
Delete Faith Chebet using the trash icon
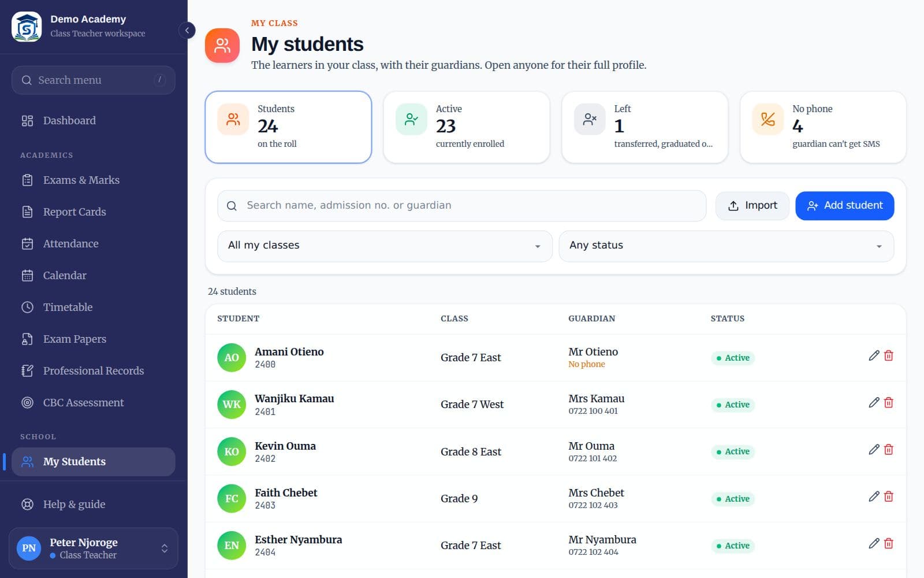coord(889,497)
